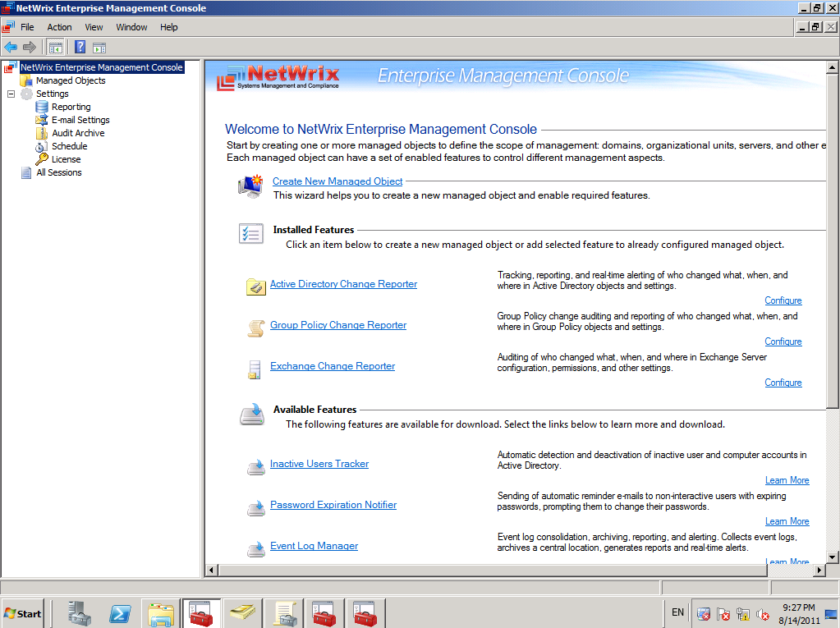Screen dimensions: 840x628
Task: Open the Window menu
Action: 131,27
